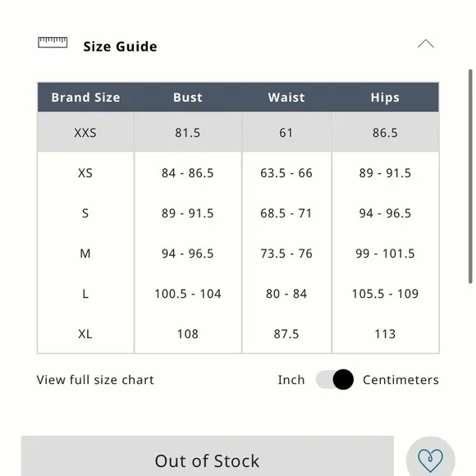Click the Waist column header

286,98
